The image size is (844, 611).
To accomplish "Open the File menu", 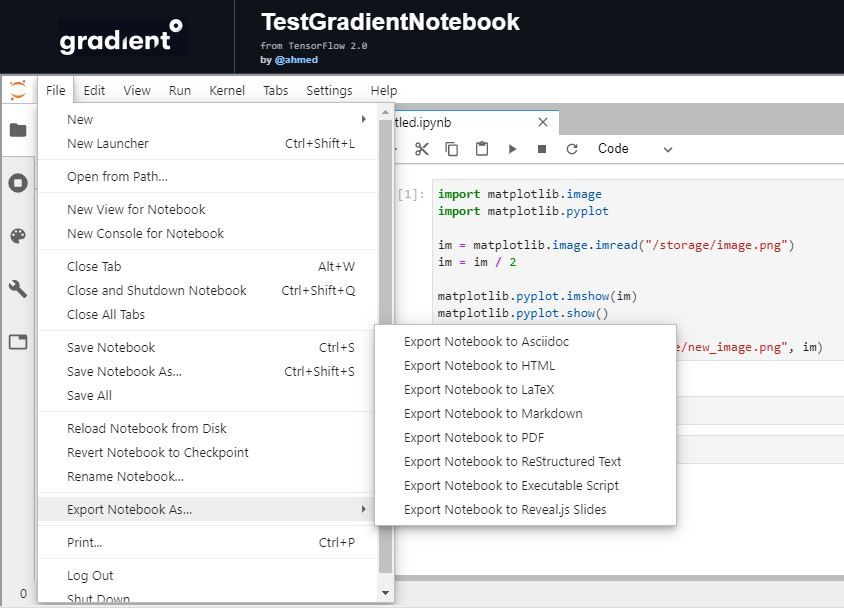I will [x=55, y=90].
